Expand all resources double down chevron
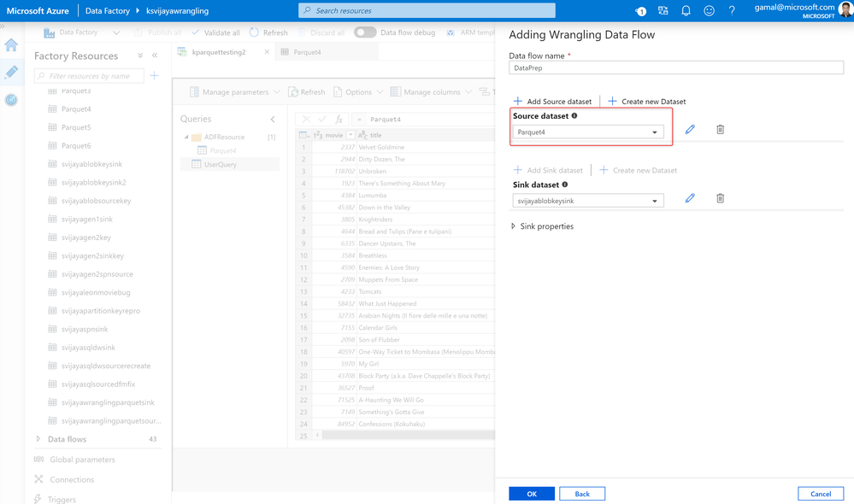 (x=140, y=56)
